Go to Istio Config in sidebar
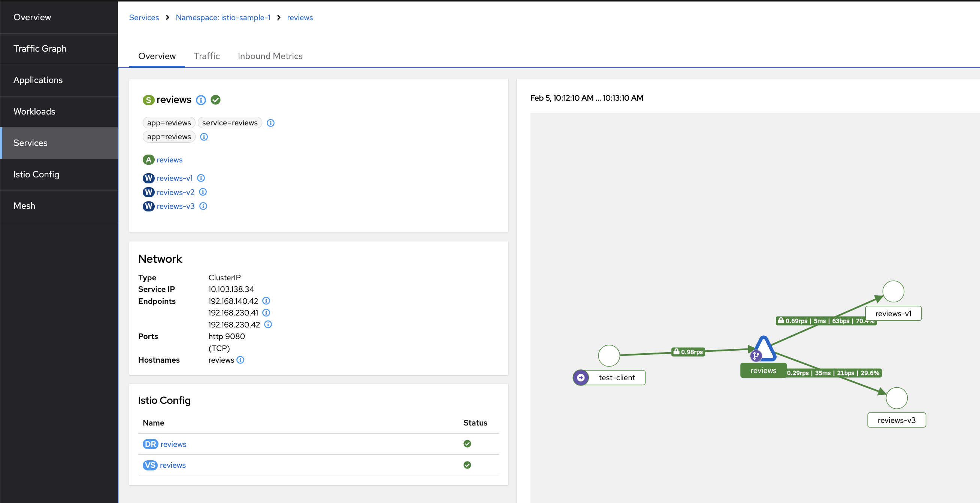This screenshot has height=503, width=980. [36, 174]
